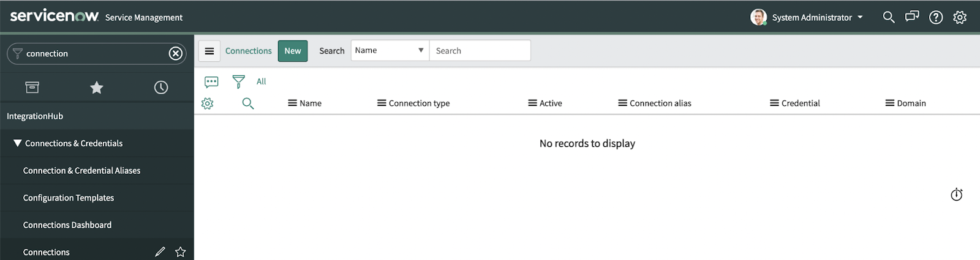Click the All breadcrumb filter
Screen dimensions: 980x260
pos(262,81)
